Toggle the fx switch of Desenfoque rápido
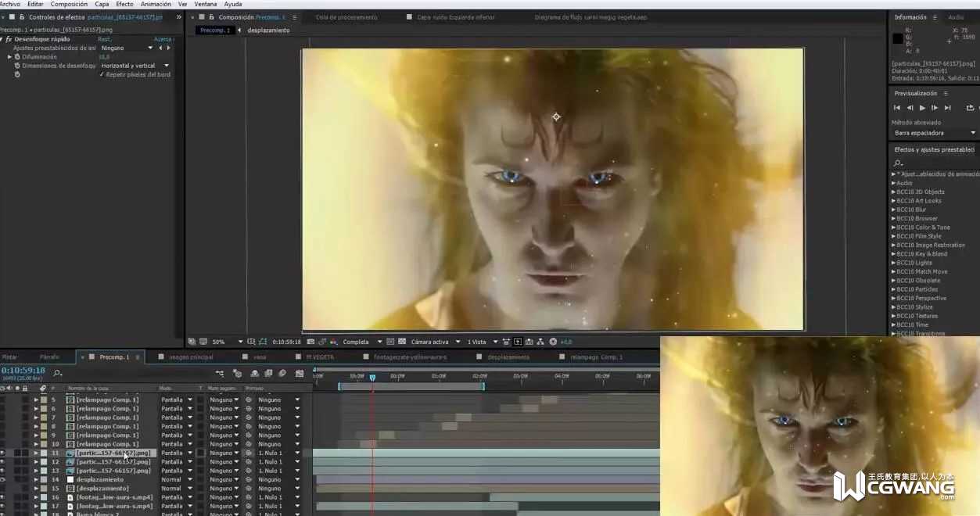 click(x=9, y=39)
